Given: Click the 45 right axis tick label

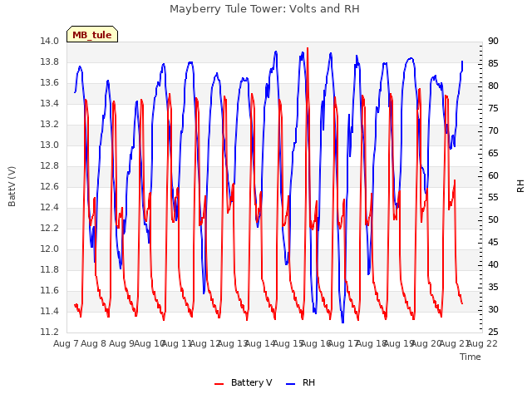Looking at the screenshot, I should pyautogui.click(x=493, y=242).
